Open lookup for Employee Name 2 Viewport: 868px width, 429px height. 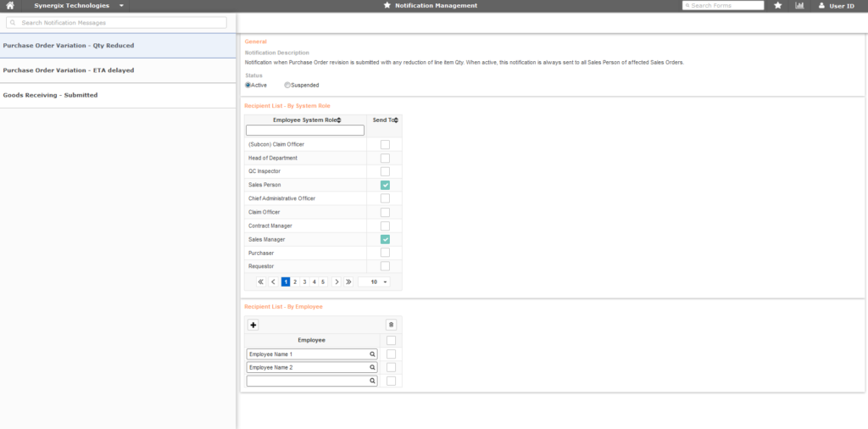(x=373, y=368)
